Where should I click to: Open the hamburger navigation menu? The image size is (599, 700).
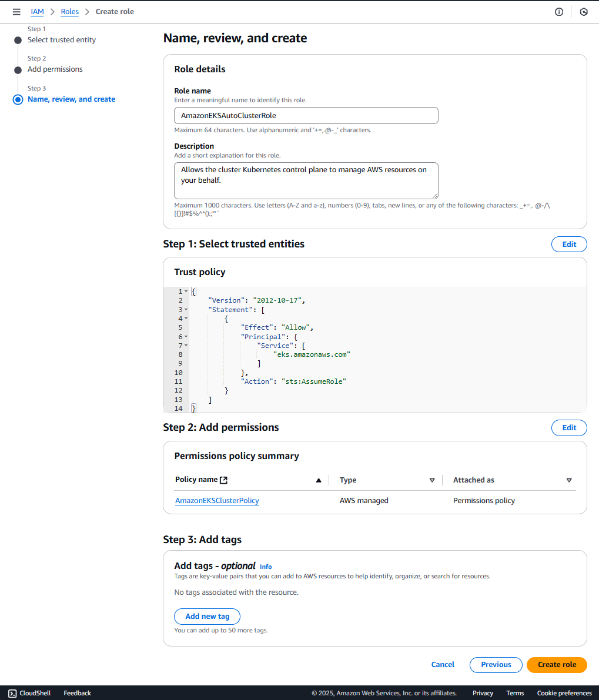[16, 12]
